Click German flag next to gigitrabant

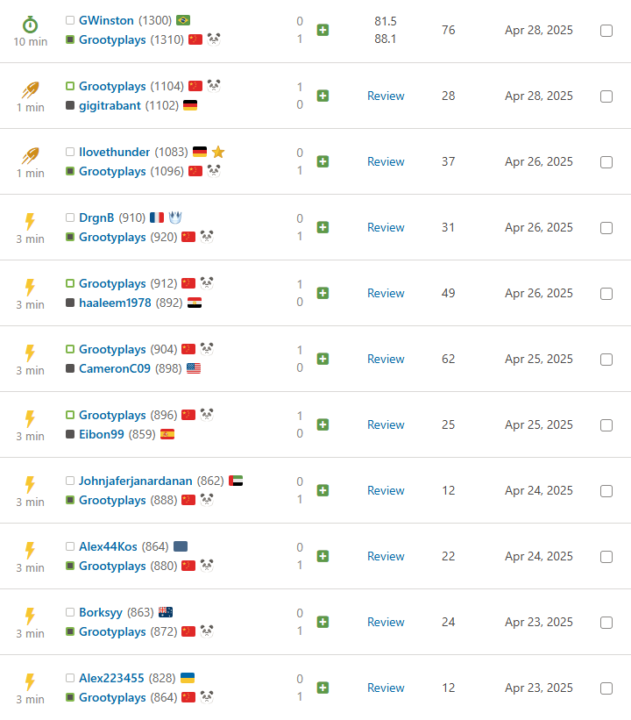(191, 105)
